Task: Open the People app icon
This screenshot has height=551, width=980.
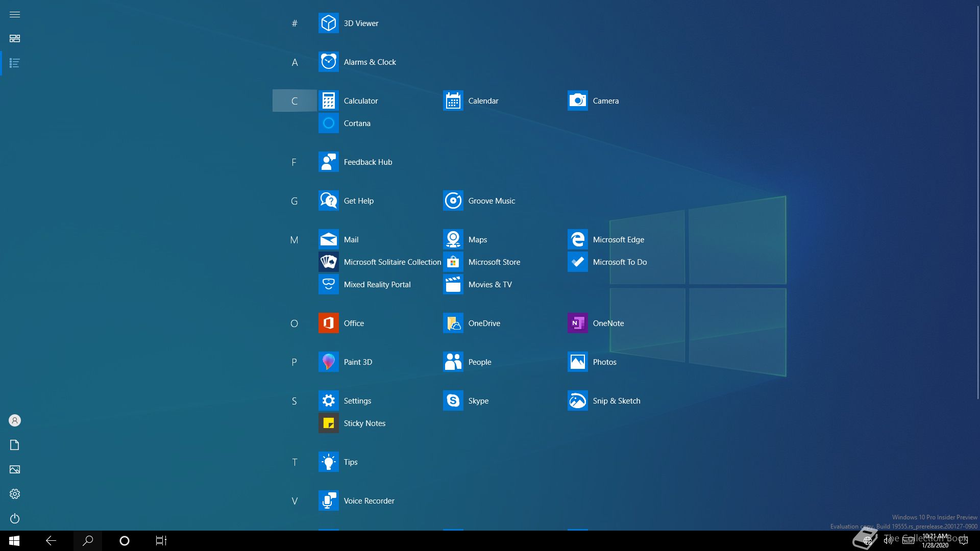Action: point(453,362)
